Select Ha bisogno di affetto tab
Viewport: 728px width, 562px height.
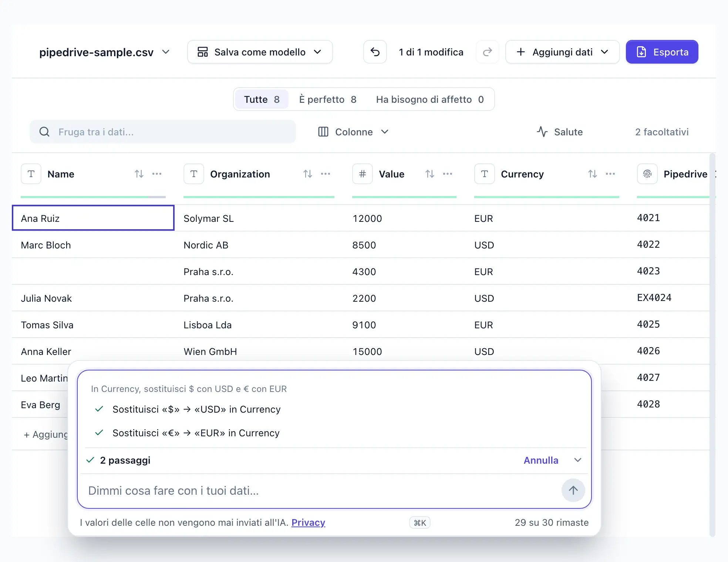pos(430,99)
